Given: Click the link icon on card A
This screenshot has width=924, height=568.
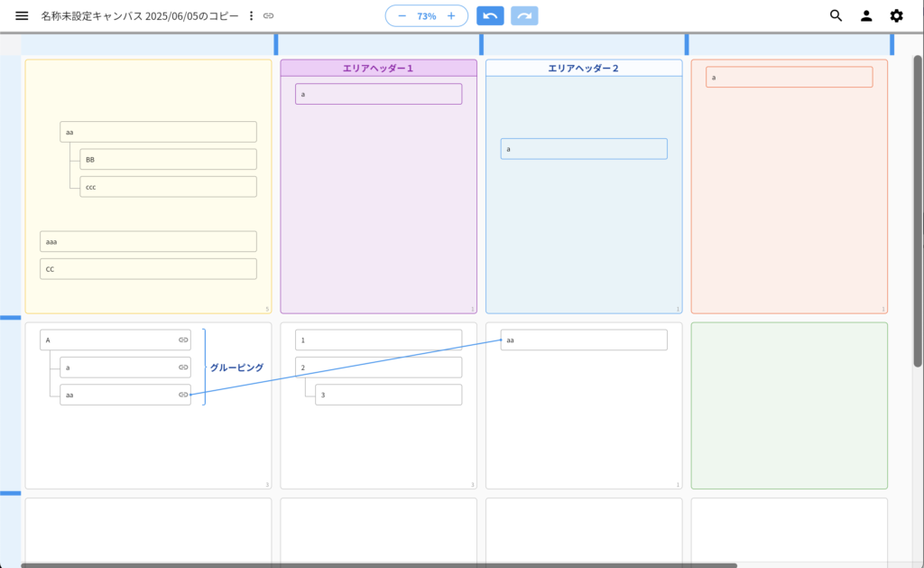Looking at the screenshot, I should (183, 340).
